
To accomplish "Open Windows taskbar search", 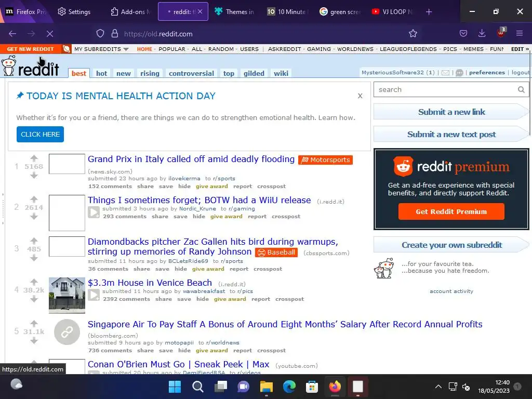I will [x=198, y=387].
